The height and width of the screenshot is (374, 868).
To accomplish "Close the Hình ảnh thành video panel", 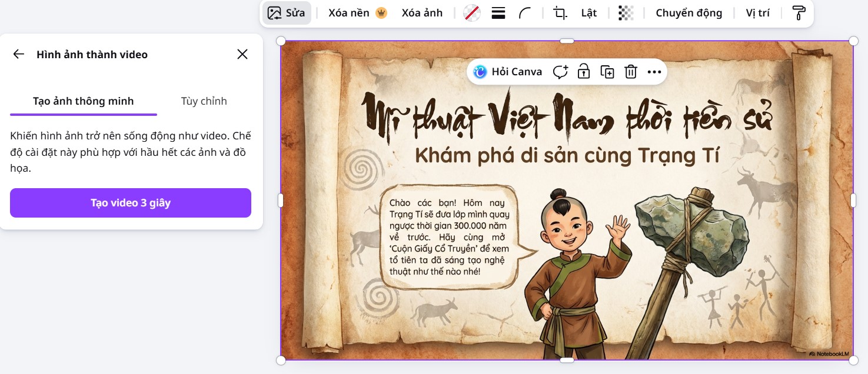I will [242, 54].
